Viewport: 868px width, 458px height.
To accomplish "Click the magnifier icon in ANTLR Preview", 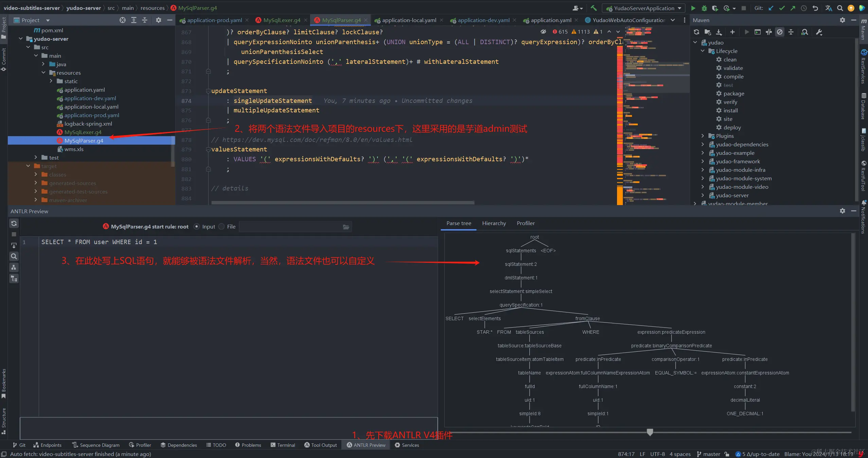I will point(14,256).
